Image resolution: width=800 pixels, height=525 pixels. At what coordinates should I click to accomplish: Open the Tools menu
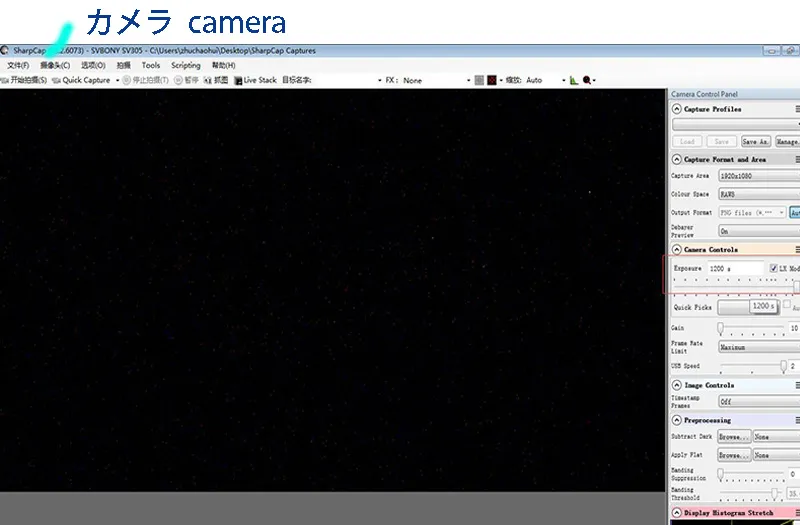coord(150,65)
